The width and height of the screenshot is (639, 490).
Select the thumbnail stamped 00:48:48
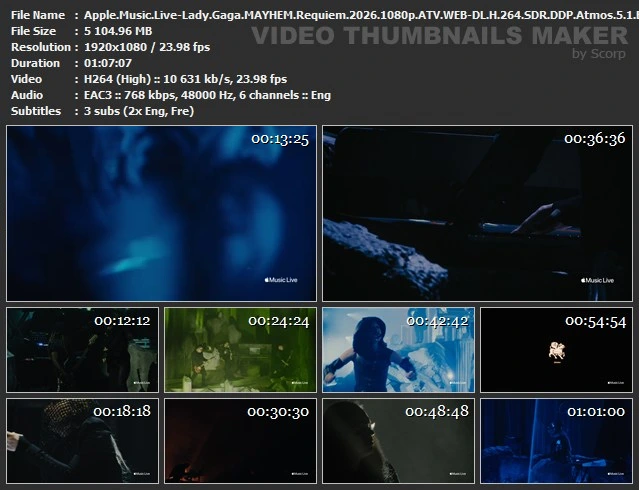point(398,441)
